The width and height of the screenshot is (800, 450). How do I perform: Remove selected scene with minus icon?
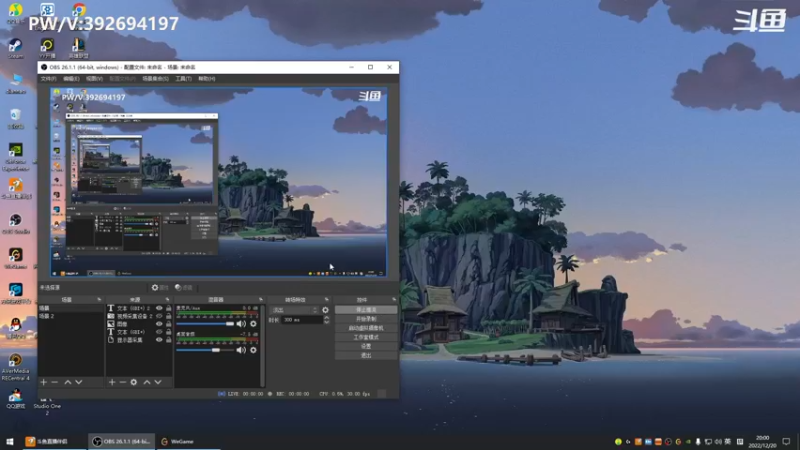(x=55, y=382)
